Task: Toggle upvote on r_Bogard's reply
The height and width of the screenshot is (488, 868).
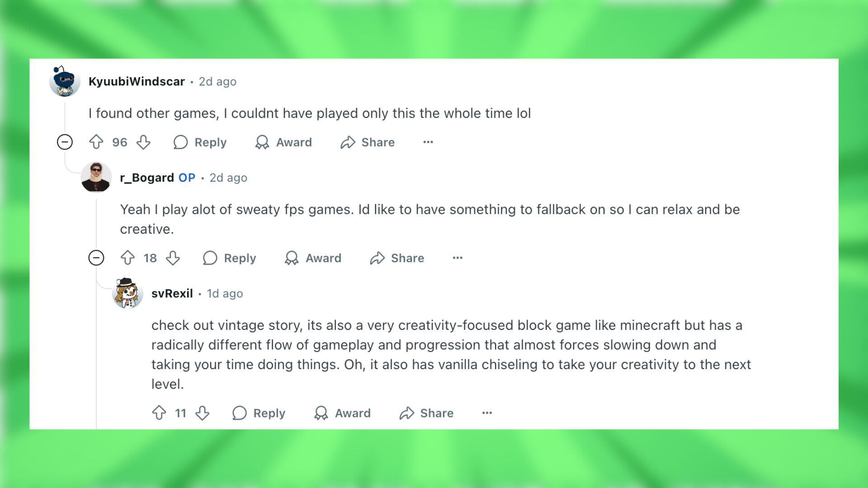Action: (127, 258)
